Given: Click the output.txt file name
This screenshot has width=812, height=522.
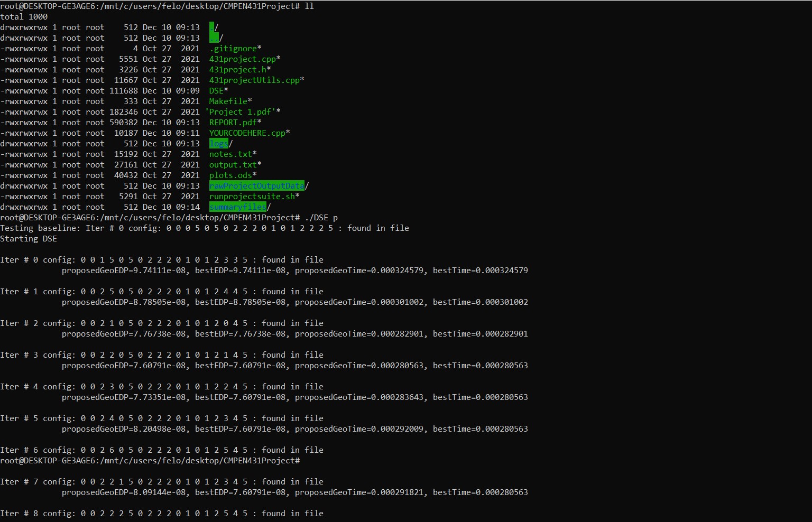Looking at the screenshot, I should click(233, 165).
